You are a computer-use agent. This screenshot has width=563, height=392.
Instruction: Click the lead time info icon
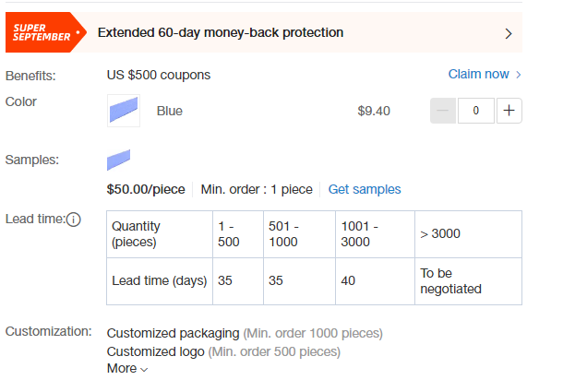[x=74, y=220]
